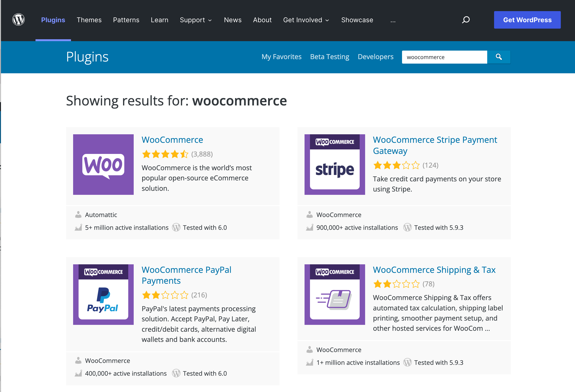
Task: Click the Automattic author name
Action: pyautogui.click(x=101, y=215)
